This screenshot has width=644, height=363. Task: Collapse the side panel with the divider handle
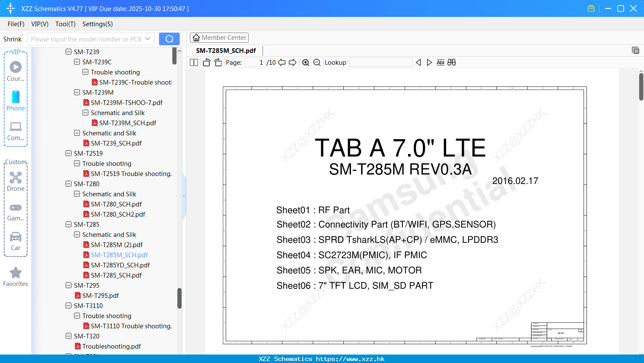[184, 196]
